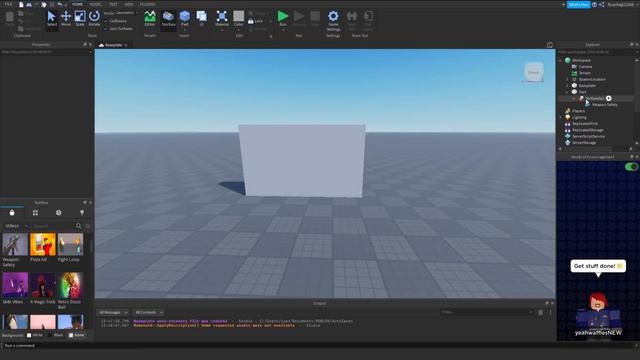Select the Select tool in the ribbon
Screen dimensions: 640x360
pos(51,19)
